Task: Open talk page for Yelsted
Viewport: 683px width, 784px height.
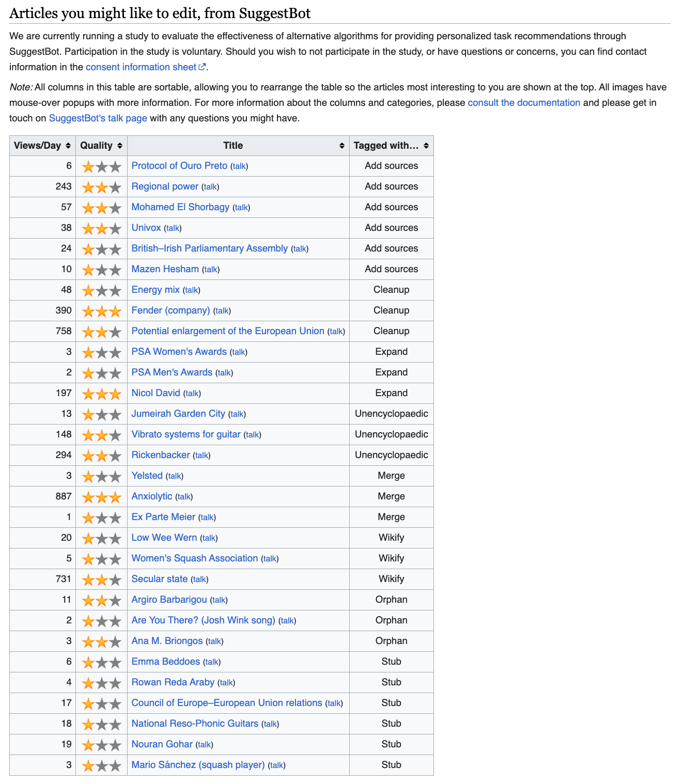Action: [x=175, y=476]
